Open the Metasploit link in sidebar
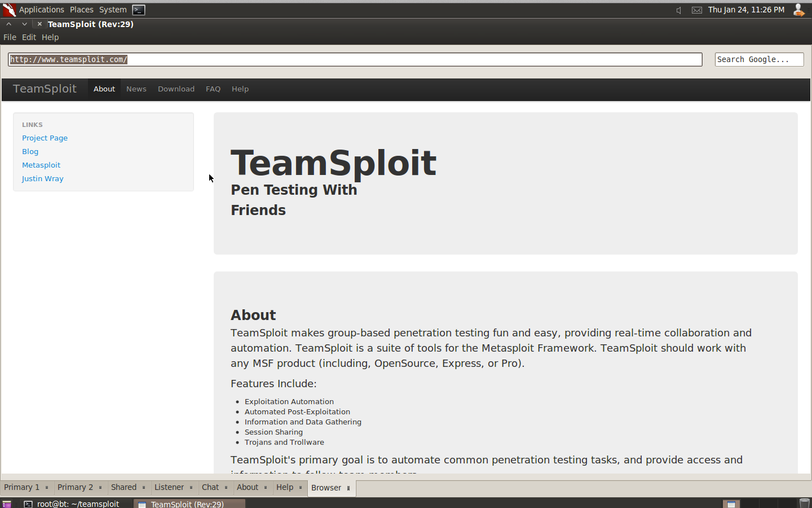Image resolution: width=812 pixels, height=508 pixels. (x=41, y=165)
